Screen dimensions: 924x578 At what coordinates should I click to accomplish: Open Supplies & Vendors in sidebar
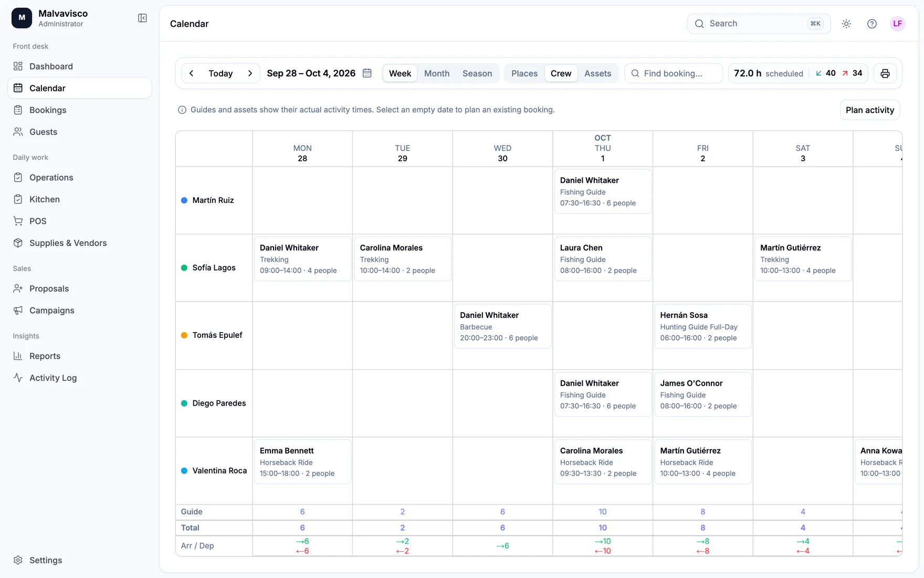(x=79, y=243)
